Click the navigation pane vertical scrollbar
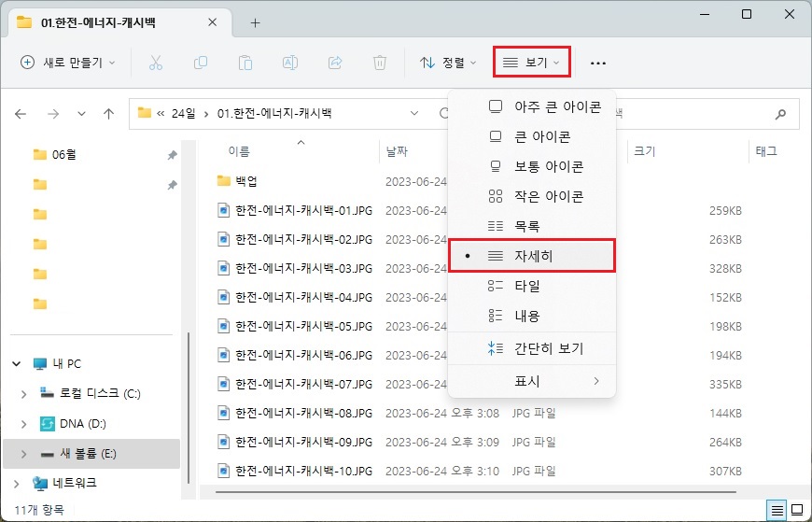812x522 pixels. [x=189, y=407]
